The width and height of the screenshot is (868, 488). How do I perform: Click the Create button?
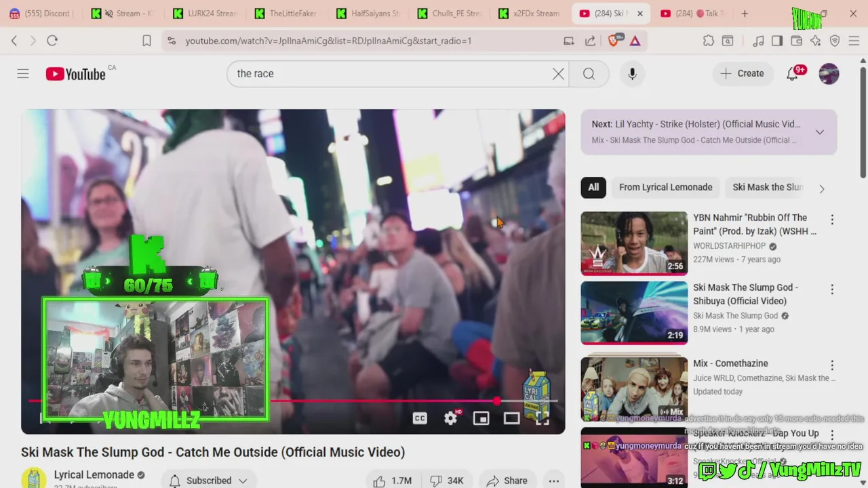742,73
